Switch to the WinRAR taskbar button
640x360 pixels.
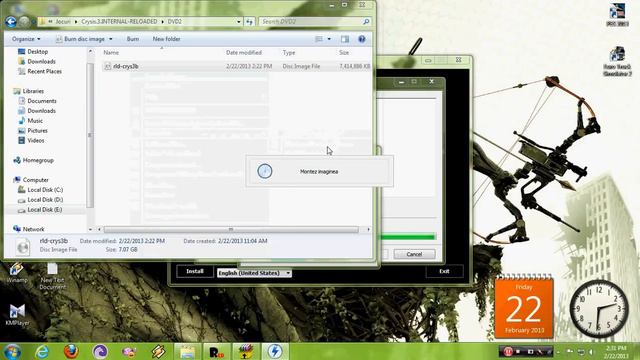tap(246, 351)
